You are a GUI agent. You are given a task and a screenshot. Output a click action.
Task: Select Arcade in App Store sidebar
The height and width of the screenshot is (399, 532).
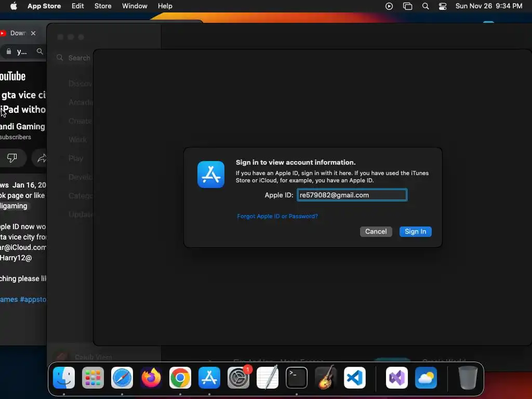[81, 102]
